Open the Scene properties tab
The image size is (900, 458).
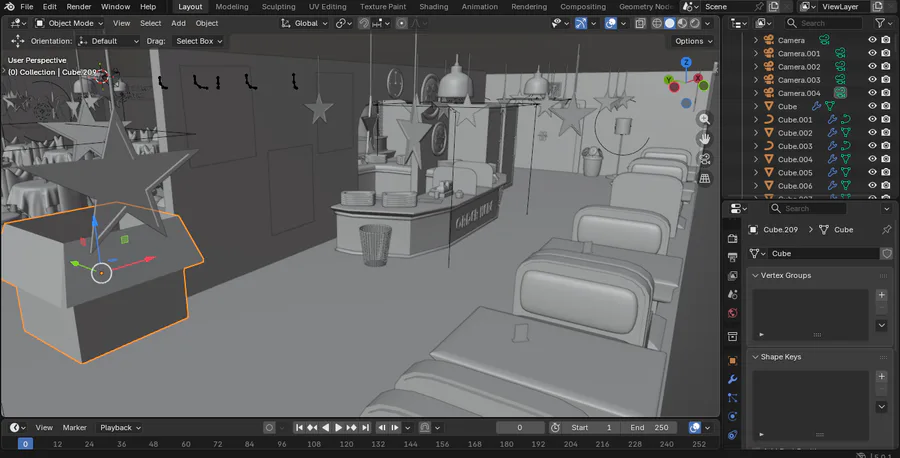coord(732,294)
